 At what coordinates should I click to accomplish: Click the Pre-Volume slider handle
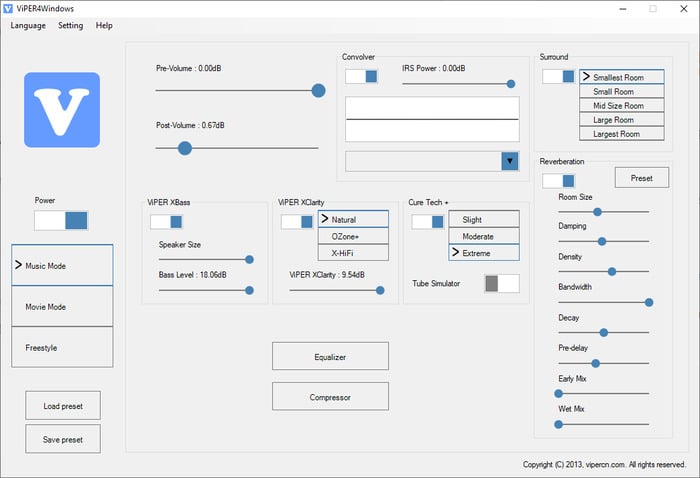(x=318, y=91)
